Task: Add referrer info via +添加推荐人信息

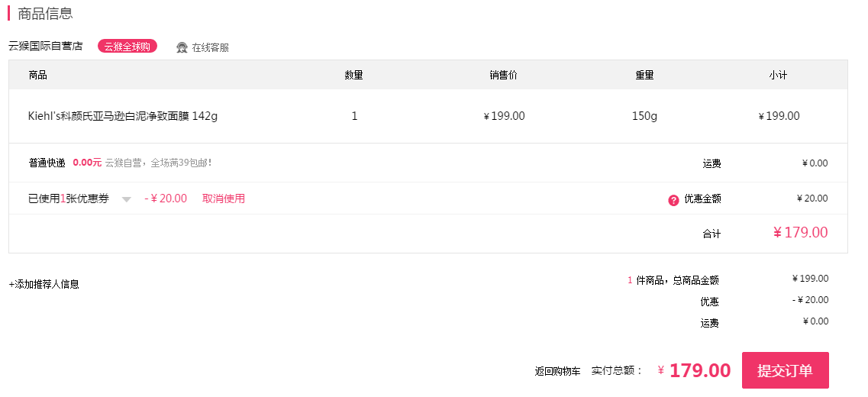Action: point(44,284)
